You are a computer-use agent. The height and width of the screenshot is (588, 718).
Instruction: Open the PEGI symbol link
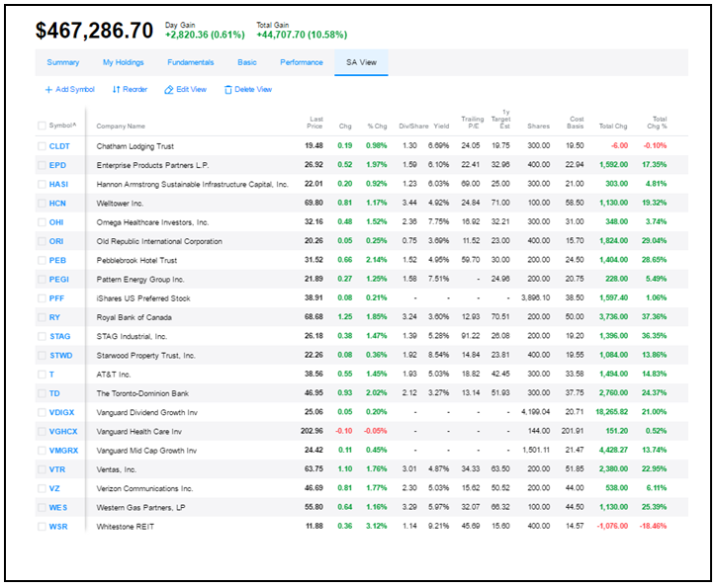click(x=59, y=280)
